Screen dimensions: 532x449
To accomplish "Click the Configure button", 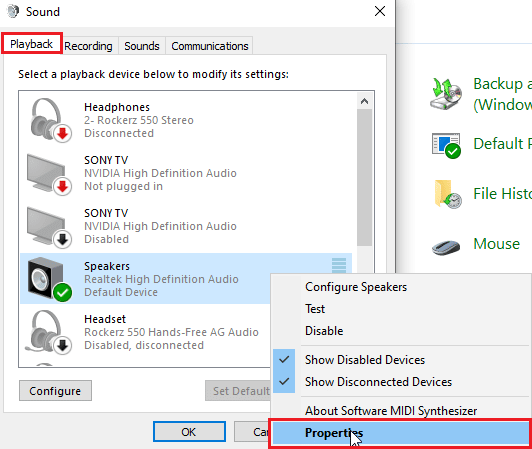I will 55,391.
